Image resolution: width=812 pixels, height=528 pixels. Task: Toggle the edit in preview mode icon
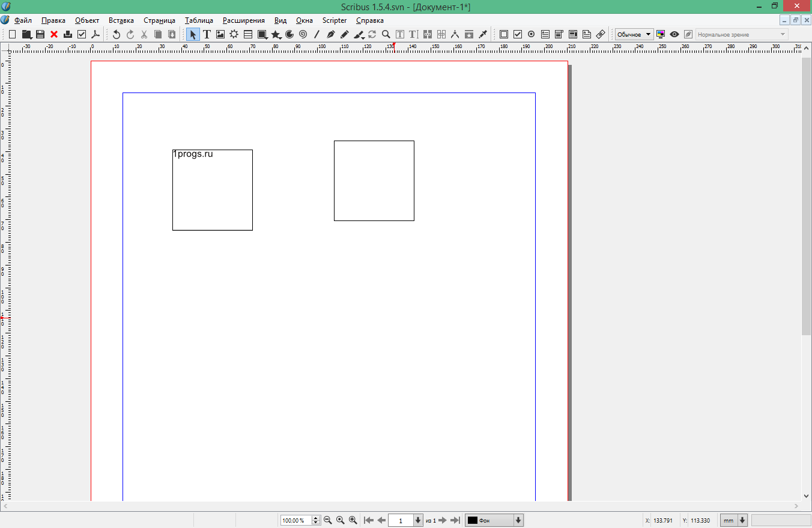(688, 34)
